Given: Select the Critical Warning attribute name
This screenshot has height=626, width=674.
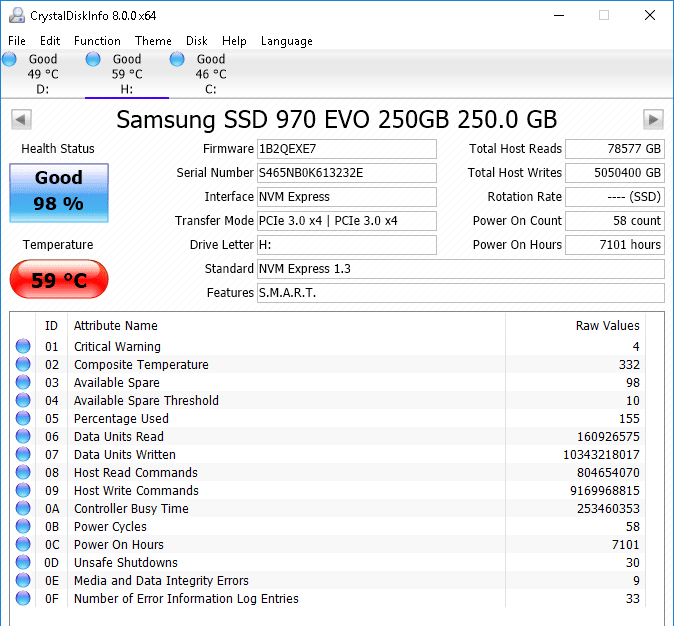Looking at the screenshot, I should (117, 347).
